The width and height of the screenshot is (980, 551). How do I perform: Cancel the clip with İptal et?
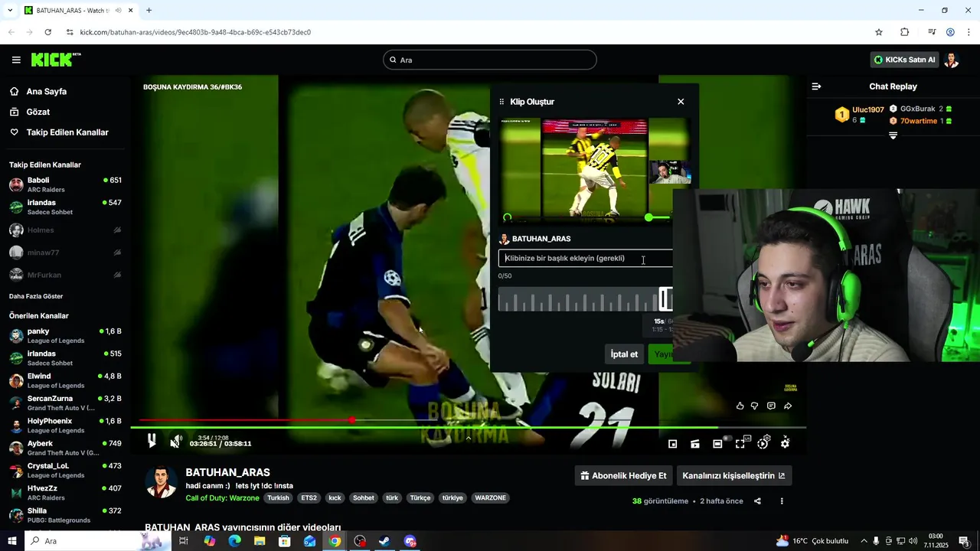[x=624, y=354]
